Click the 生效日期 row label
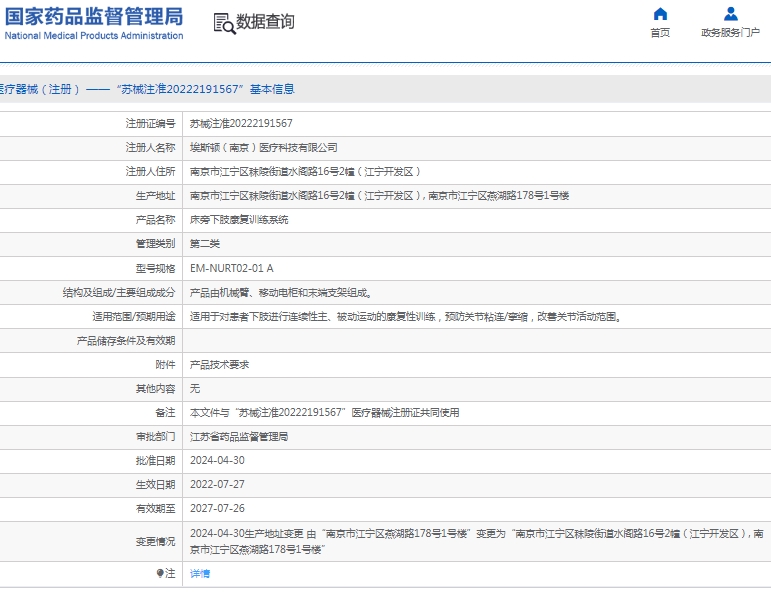 pyautogui.click(x=155, y=485)
